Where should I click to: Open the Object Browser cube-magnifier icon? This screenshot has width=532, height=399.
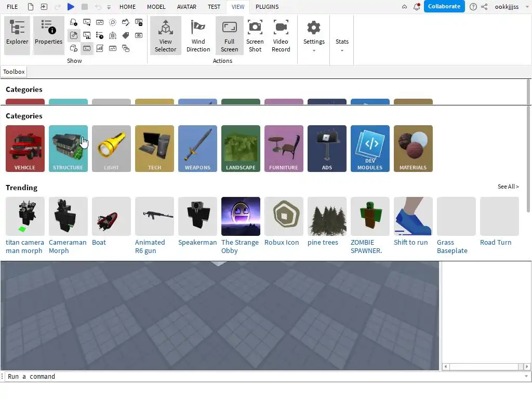(74, 48)
